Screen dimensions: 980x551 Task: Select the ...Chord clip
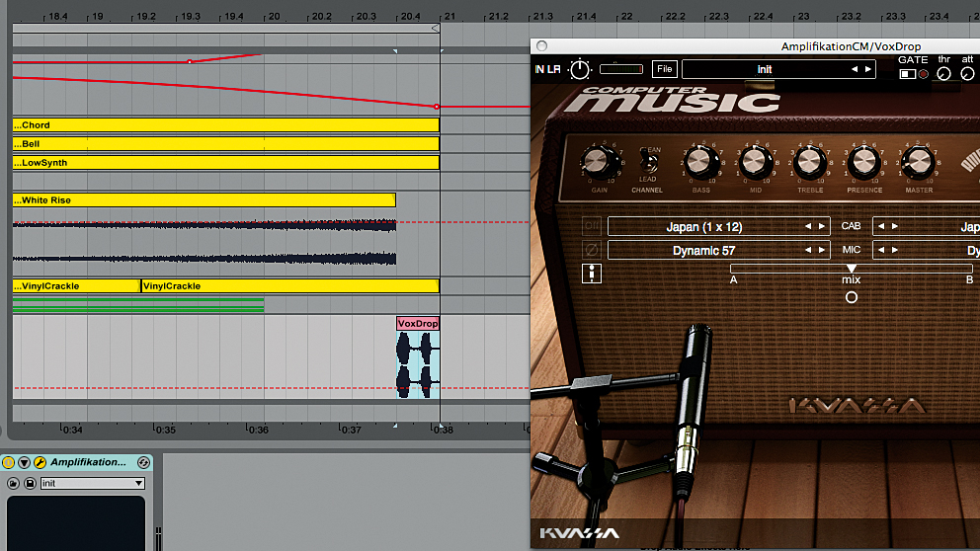click(225, 125)
